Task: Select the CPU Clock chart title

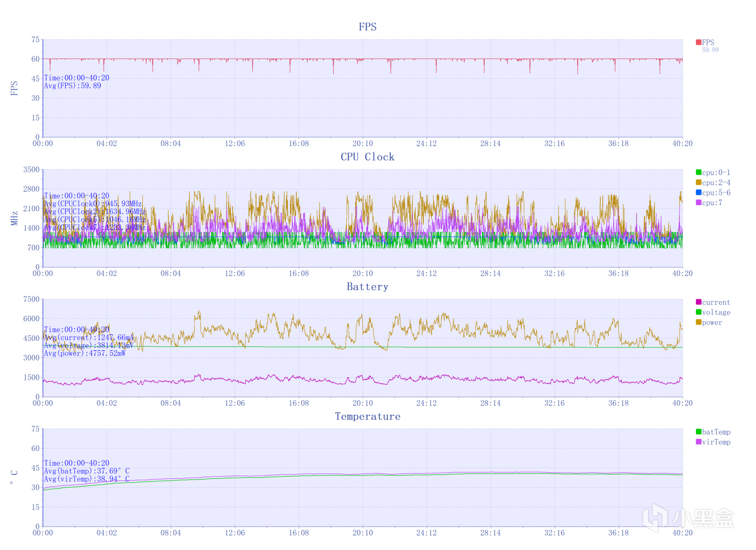Action: (x=368, y=157)
